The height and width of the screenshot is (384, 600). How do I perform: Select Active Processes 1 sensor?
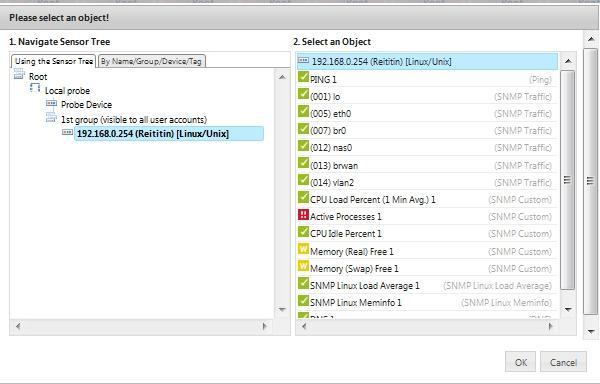tap(427, 216)
